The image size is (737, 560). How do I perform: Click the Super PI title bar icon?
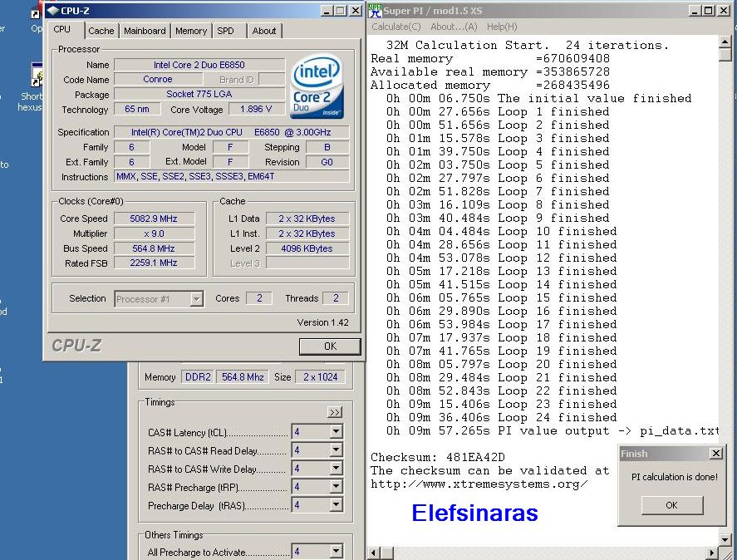[375, 10]
